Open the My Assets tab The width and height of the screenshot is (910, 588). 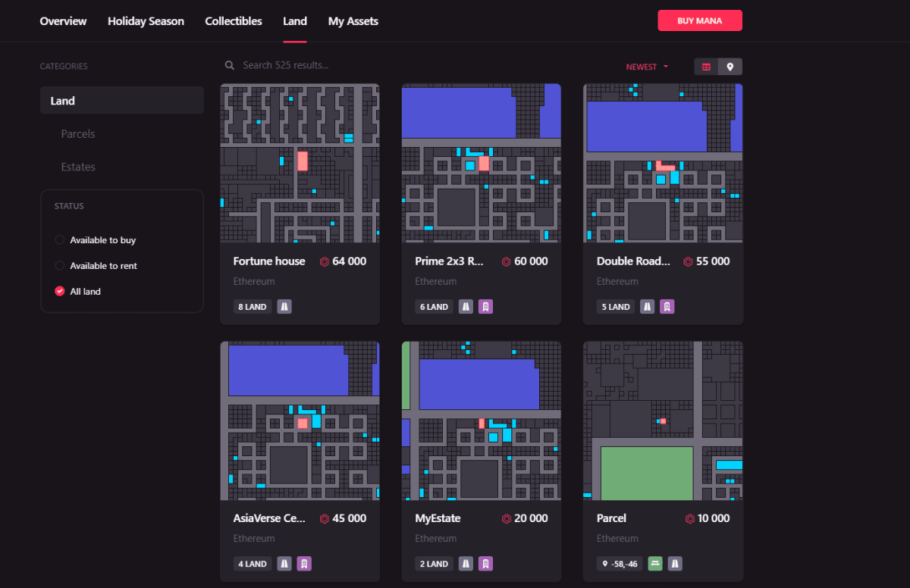[x=353, y=20]
